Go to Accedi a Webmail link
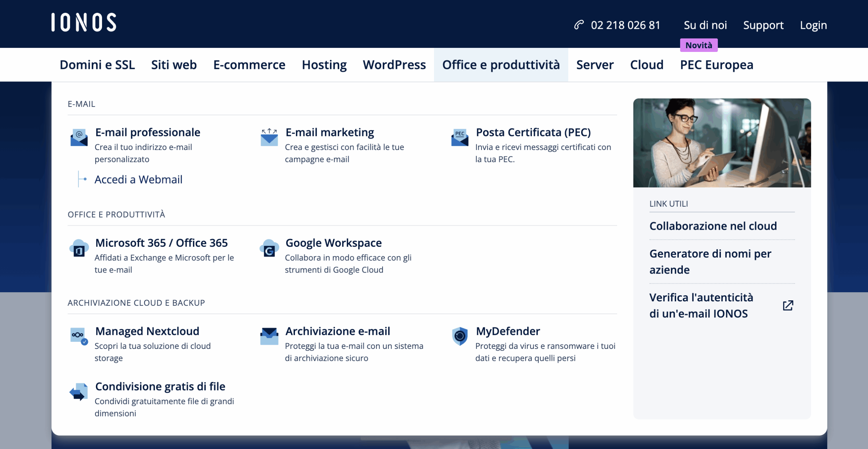 (138, 179)
